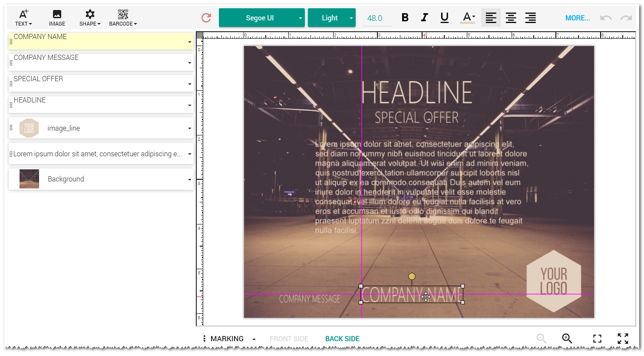Add an image with the Image tool
Image resolution: width=644 pixels, height=356 pixels.
[57, 18]
